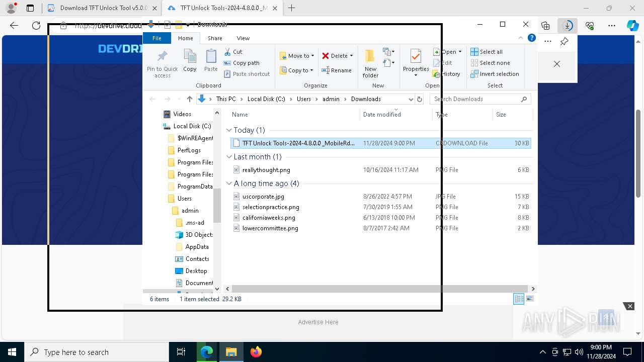Open the File menu tab
The width and height of the screenshot is (644, 362).
point(157,38)
